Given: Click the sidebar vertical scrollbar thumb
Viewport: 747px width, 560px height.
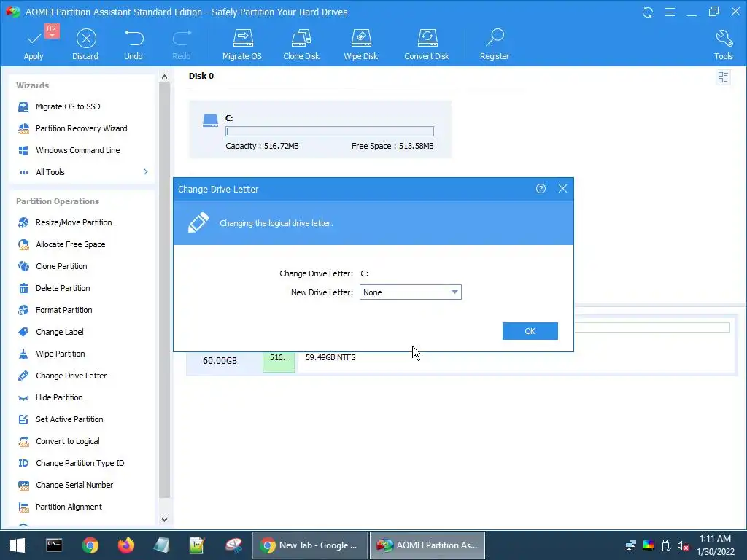Looking at the screenshot, I should 164,290.
